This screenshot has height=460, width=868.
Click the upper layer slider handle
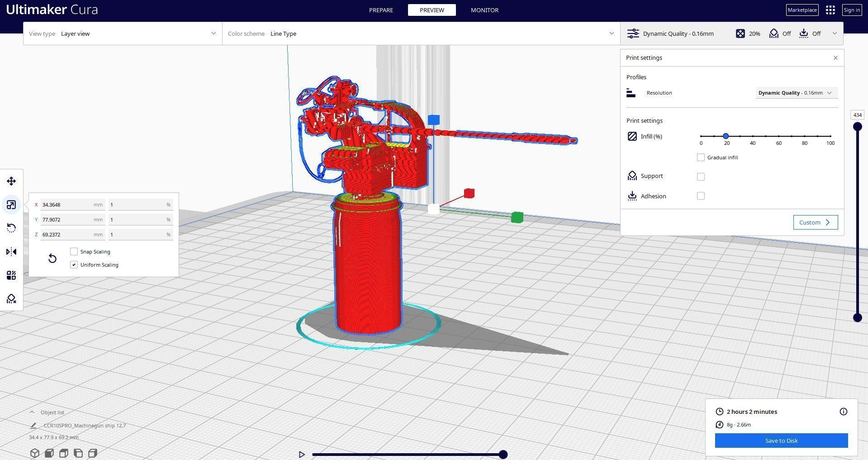[x=857, y=127]
